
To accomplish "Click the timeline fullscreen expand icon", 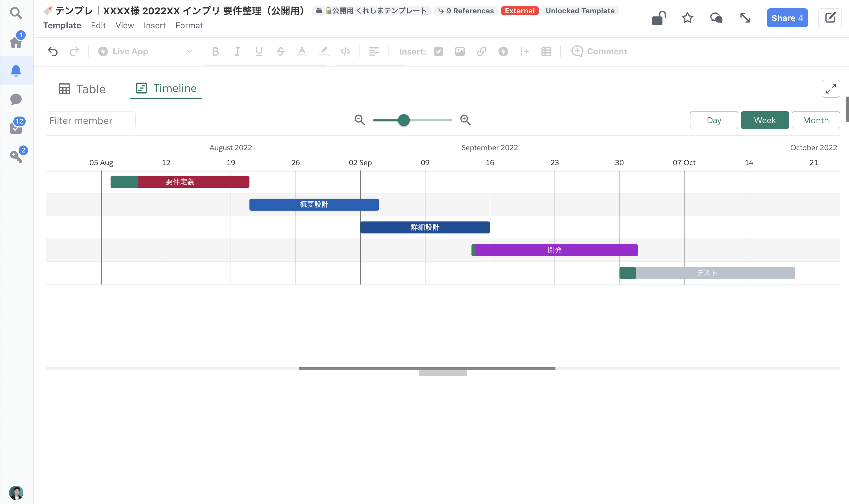I will [830, 89].
